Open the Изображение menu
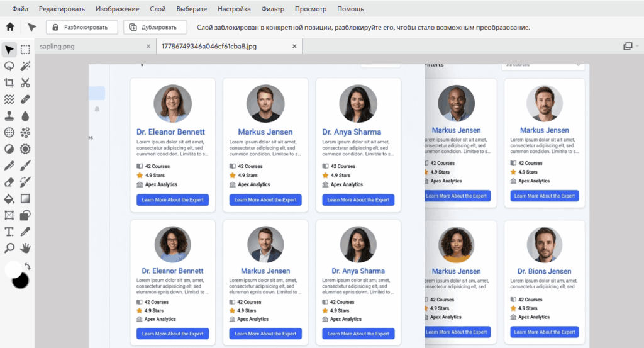The height and width of the screenshot is (348, 644). tap(118, 9)
